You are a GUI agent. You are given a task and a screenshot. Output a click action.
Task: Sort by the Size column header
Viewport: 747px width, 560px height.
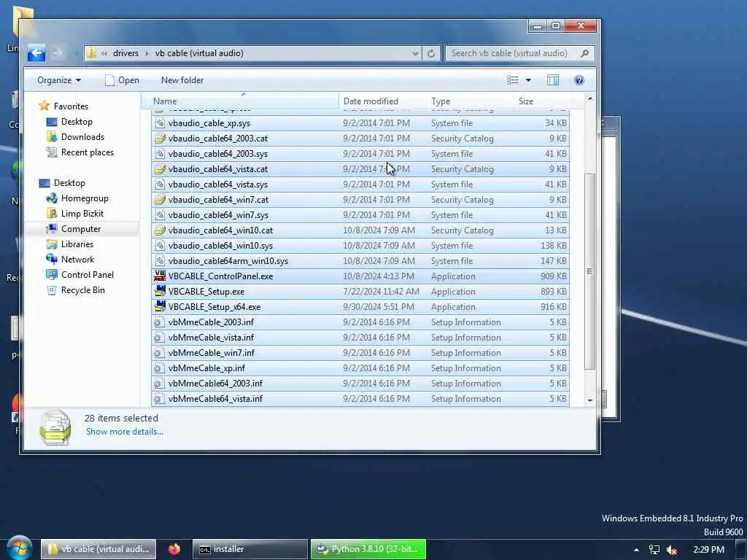(542, 101)
